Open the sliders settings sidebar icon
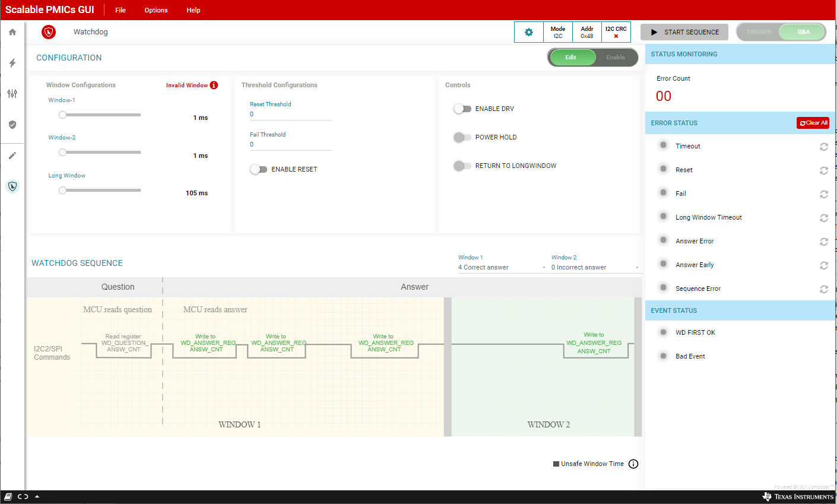 [x=12, y=94]
